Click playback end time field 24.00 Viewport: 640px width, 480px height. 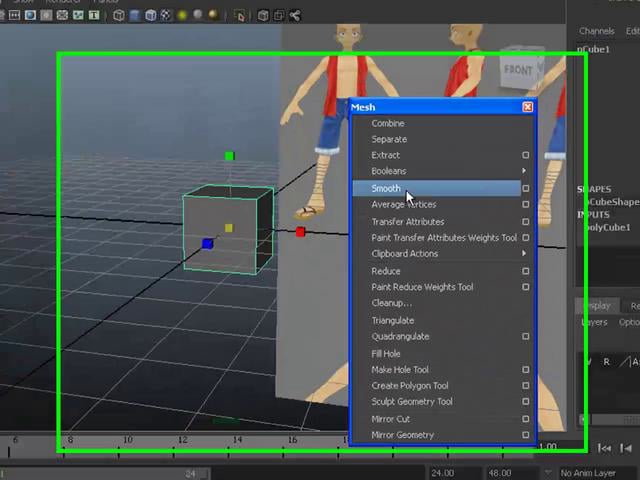(453, 473)
